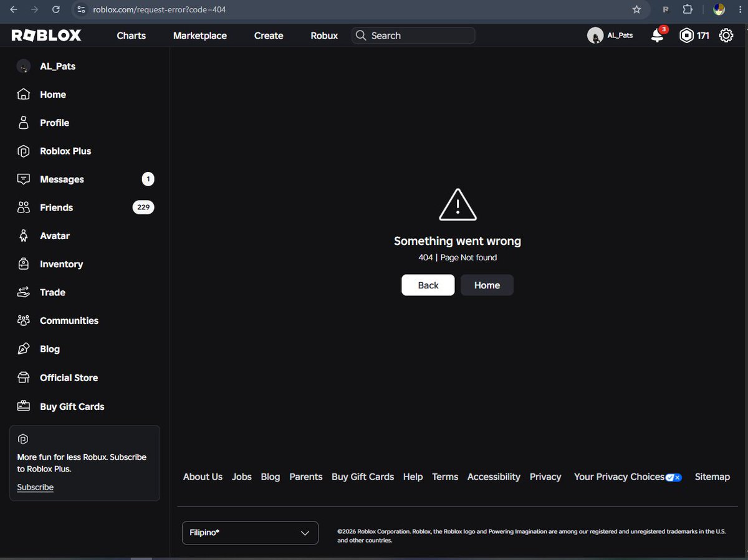Viewport: 748px width, 560px height.
Task: Click the Inventory backpack icon in sidebar
Action: [x=24, y=264]
